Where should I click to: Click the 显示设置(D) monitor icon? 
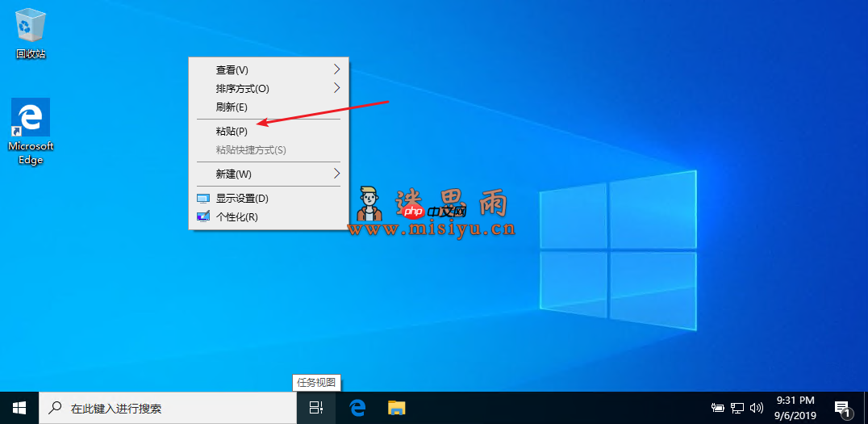click(x=203, y=199)
